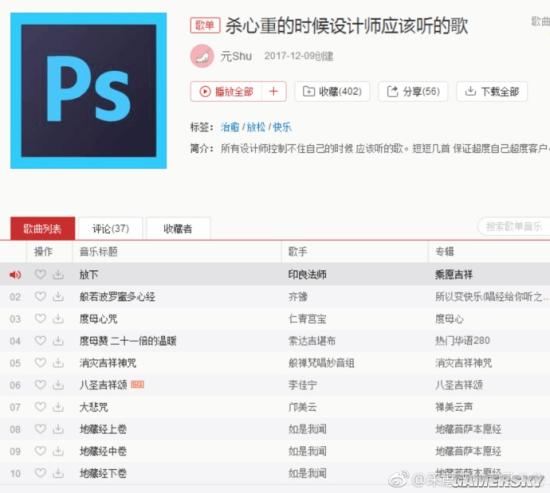
Task: Switch to 评论(37) comments tab
Action: click(110, 229)
